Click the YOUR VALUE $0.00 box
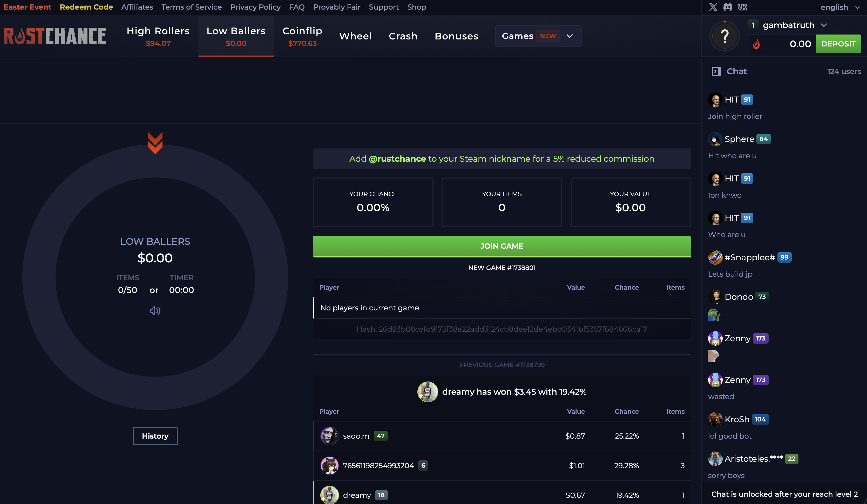 tap(630, 202)
